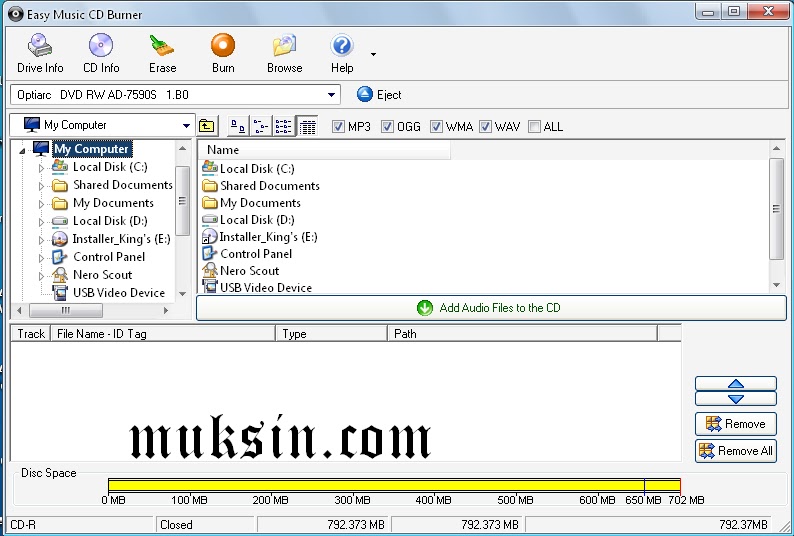794x536 pixels.
Task: Click the Type column header
Action: tap(332, 333)
